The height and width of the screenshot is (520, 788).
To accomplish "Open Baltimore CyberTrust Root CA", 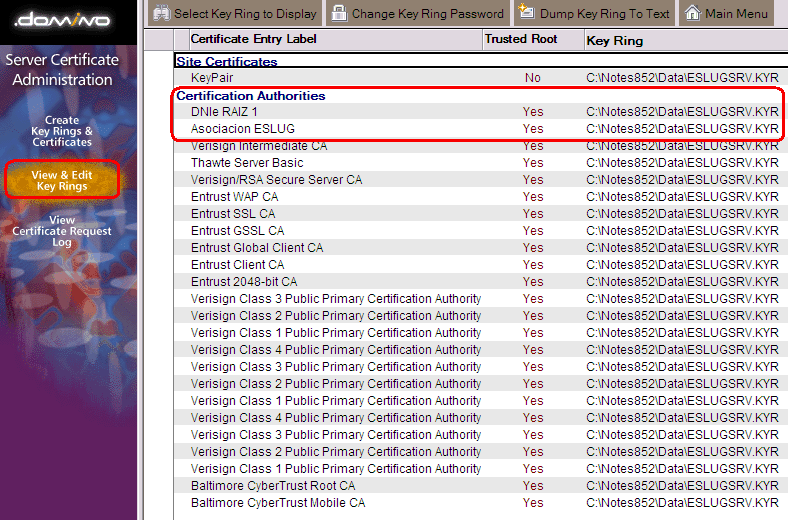I will pos(273,486).
